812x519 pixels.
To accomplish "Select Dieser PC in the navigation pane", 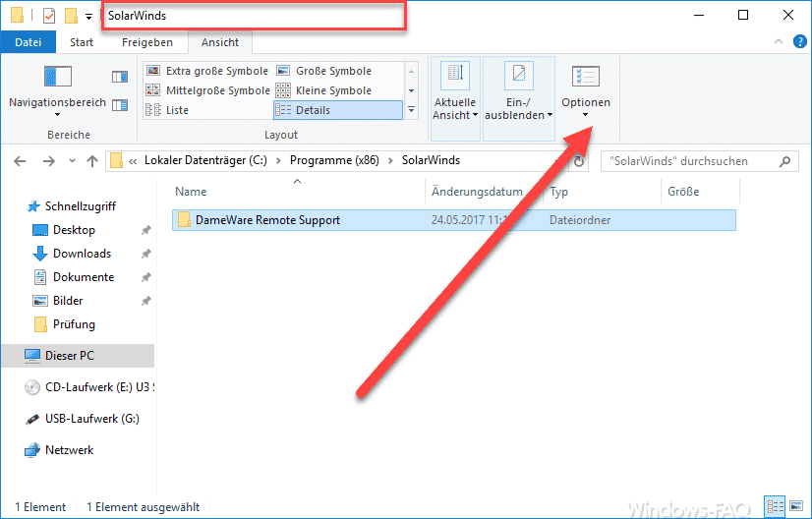I will [78, 356].
